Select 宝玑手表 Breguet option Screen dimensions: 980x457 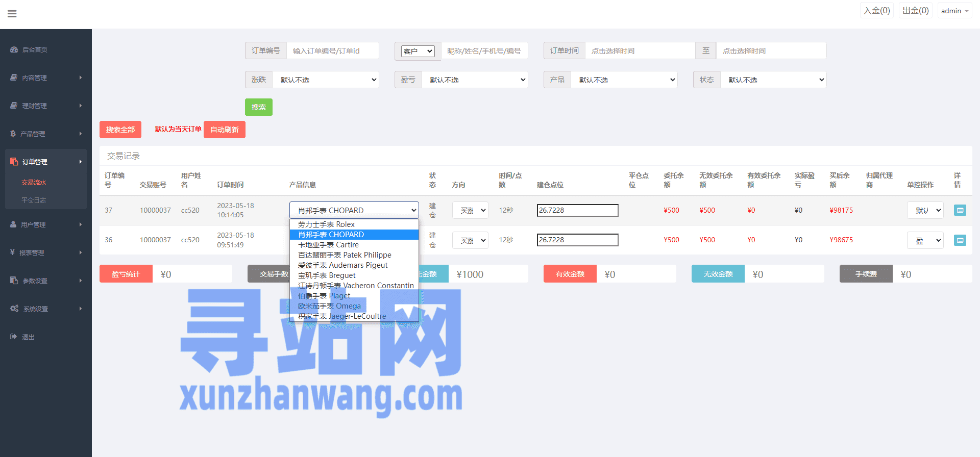(x=354, y=275)
